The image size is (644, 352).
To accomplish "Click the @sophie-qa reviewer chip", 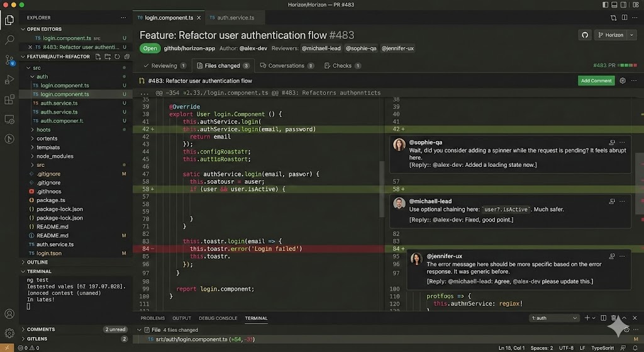I will coord(361,48).
